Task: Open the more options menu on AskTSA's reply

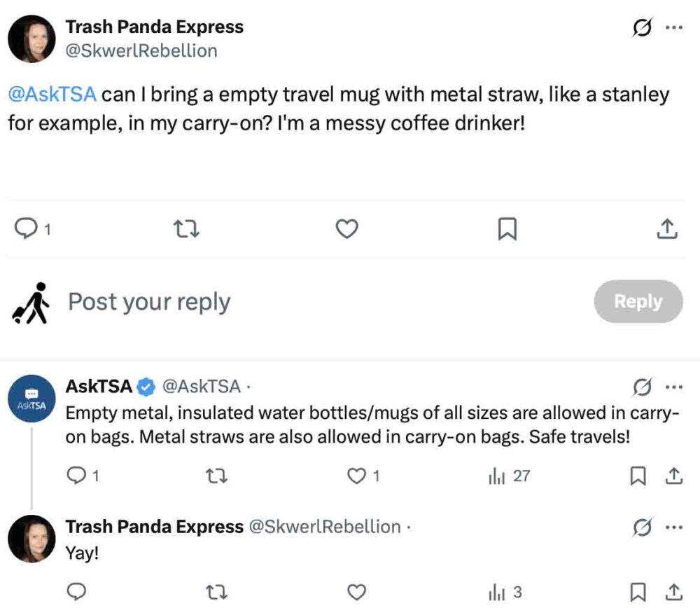Action: 674,387
